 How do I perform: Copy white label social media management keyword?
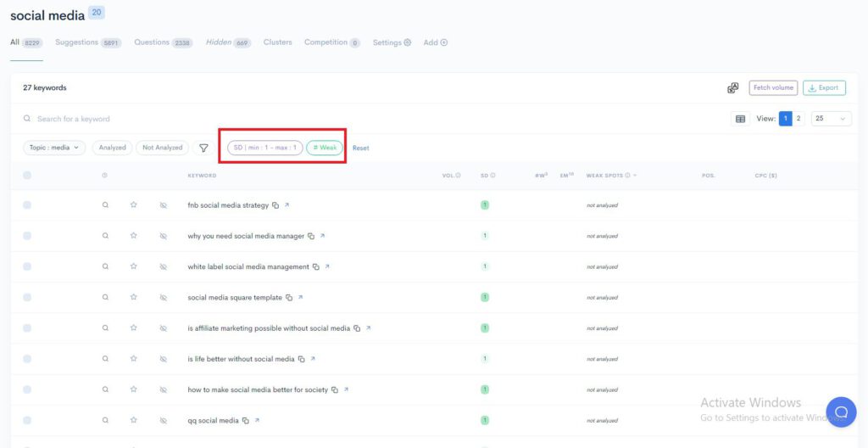315,266
